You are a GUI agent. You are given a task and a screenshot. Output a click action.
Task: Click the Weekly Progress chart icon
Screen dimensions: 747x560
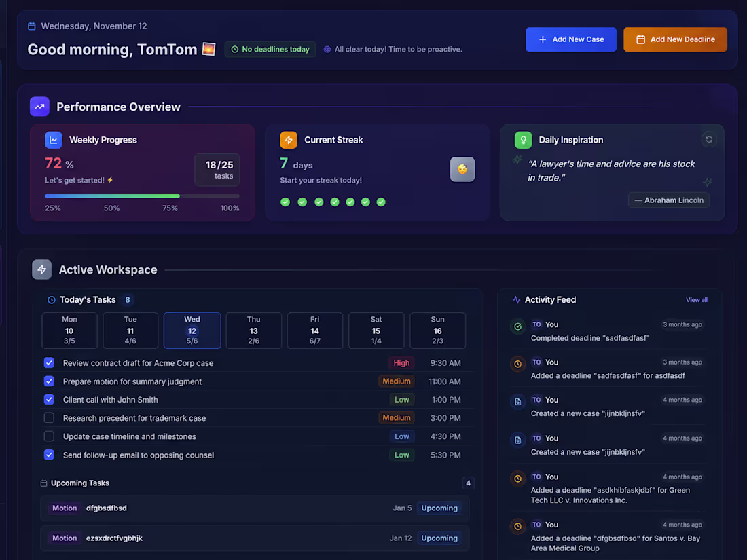coord(54,140)
